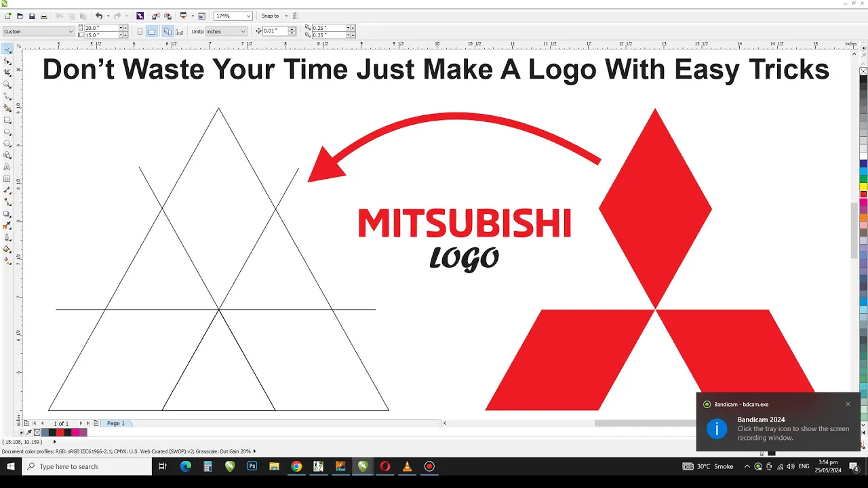
Task: Apply page layout to current page only
Action: (179, 31)
